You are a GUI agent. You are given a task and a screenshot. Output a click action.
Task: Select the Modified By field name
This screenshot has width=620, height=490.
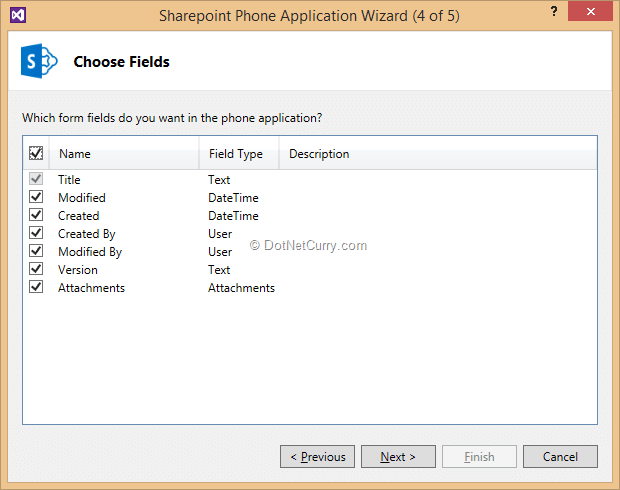[90, 252]
